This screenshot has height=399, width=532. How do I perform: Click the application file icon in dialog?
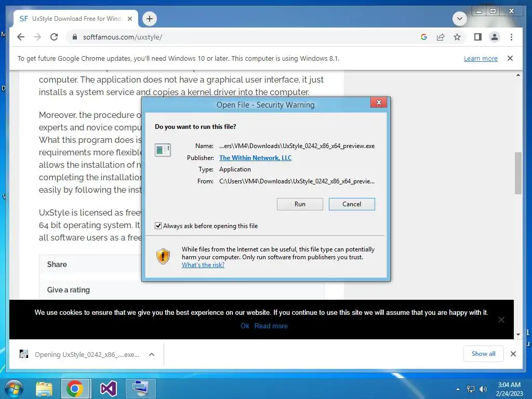163,150
